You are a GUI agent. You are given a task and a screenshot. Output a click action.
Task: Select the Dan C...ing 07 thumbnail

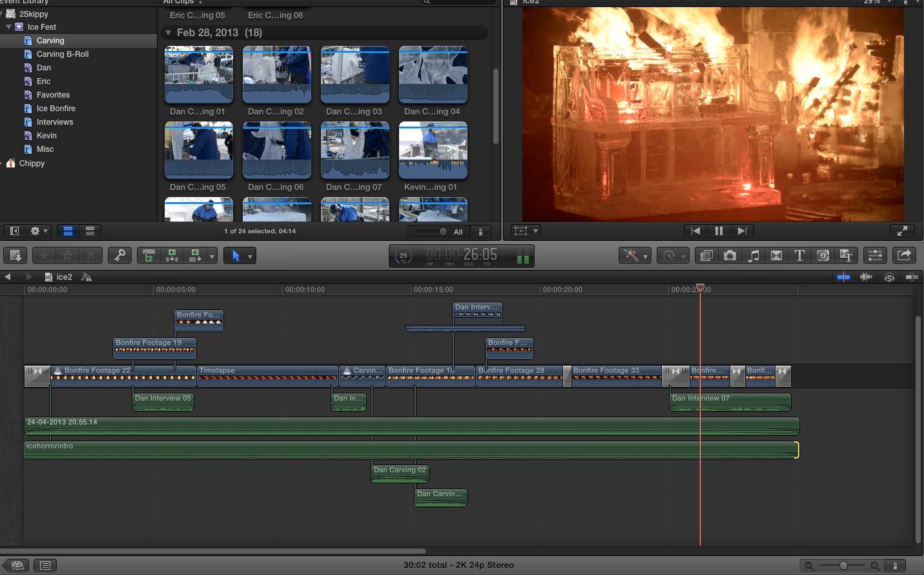pos(355,151)
